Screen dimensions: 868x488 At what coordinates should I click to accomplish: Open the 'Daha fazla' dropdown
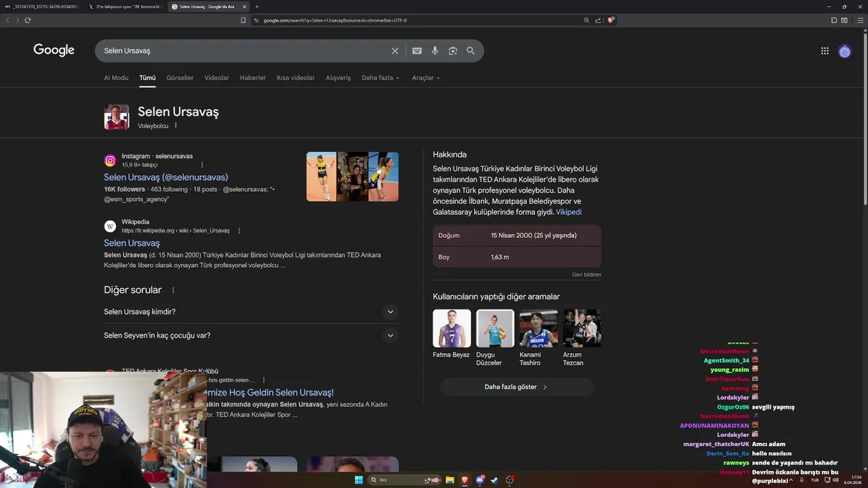[x=380, y=78]
